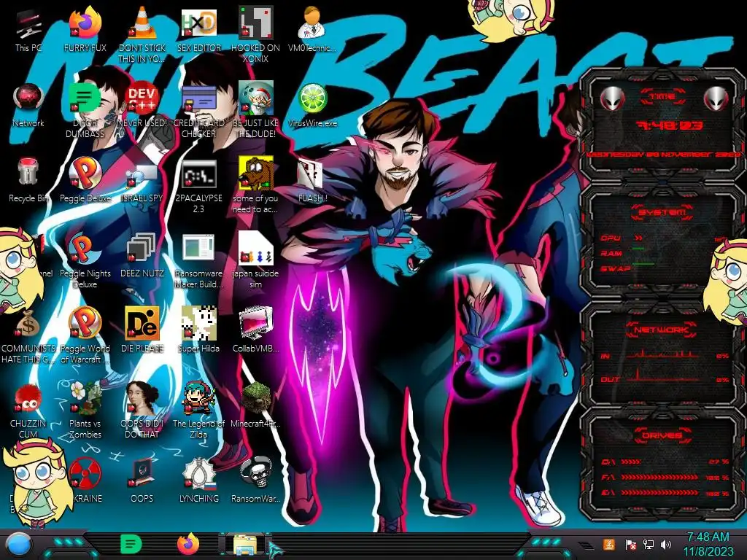Launch Peggle World of Warcraft shortcut

tap(85, 335)
